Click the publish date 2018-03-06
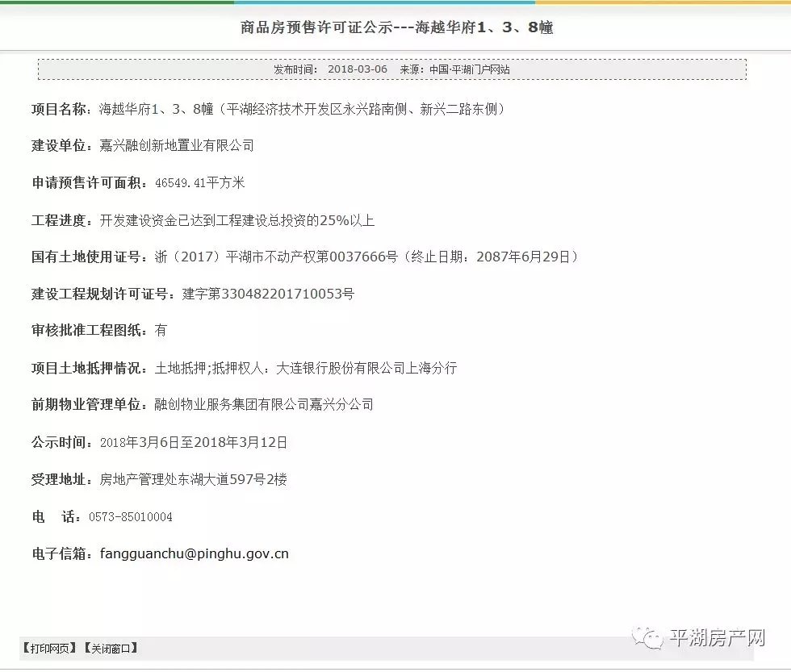Viewport: 791px width, 672px height. point(357,69)
